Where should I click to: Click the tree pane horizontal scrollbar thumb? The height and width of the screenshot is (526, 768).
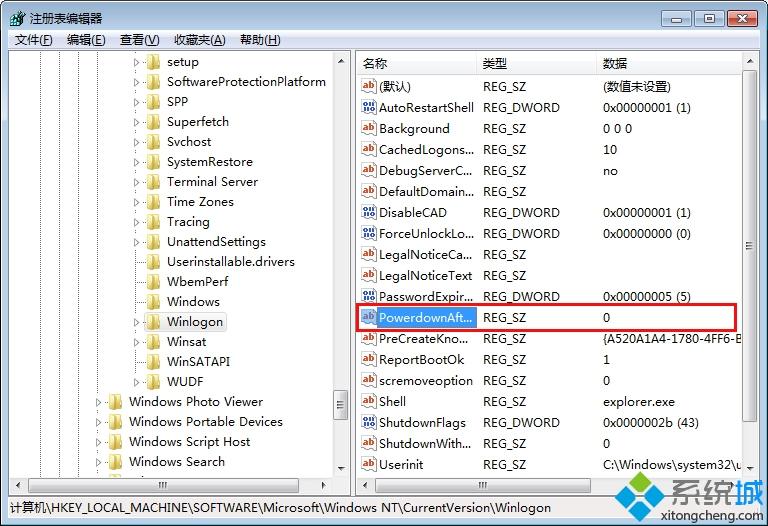163,485
